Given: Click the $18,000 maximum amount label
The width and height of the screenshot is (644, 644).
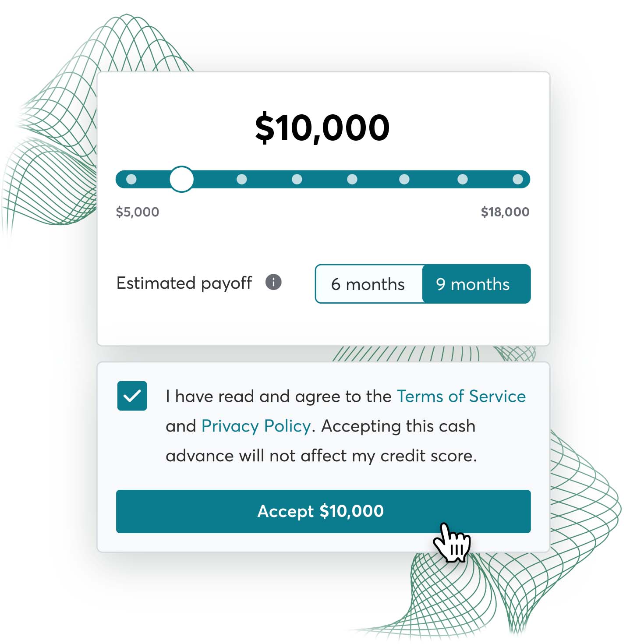Looking at the screenshot, I should (x=505, y=212).
